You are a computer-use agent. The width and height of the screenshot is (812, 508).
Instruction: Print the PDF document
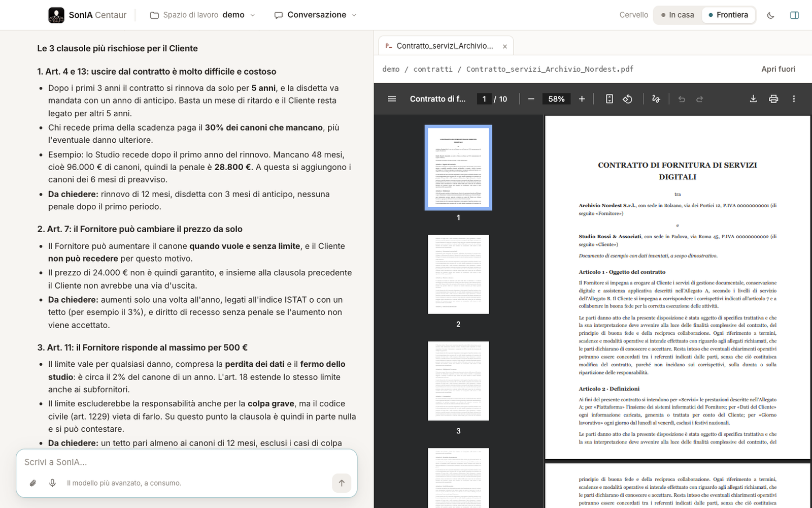click(x=773, y=99)
